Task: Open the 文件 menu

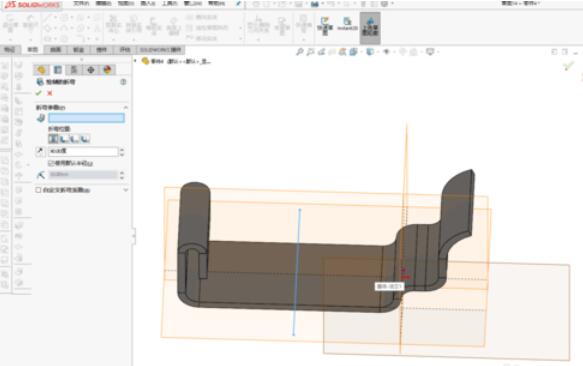Action: click(81, 4)
